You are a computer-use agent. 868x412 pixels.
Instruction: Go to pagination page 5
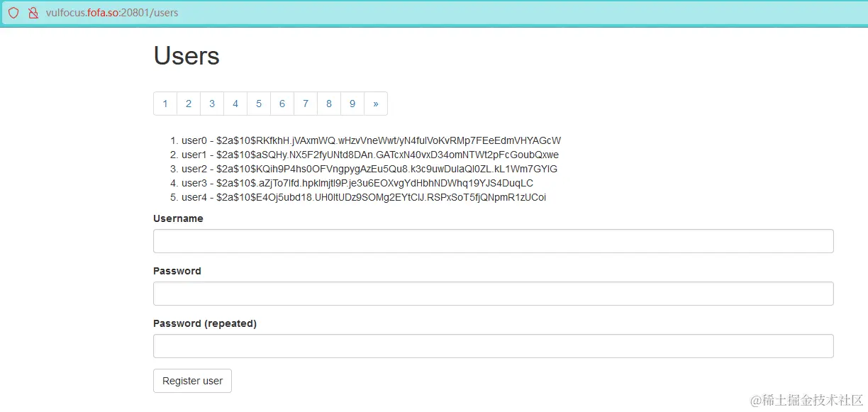(x=259, y=104)
